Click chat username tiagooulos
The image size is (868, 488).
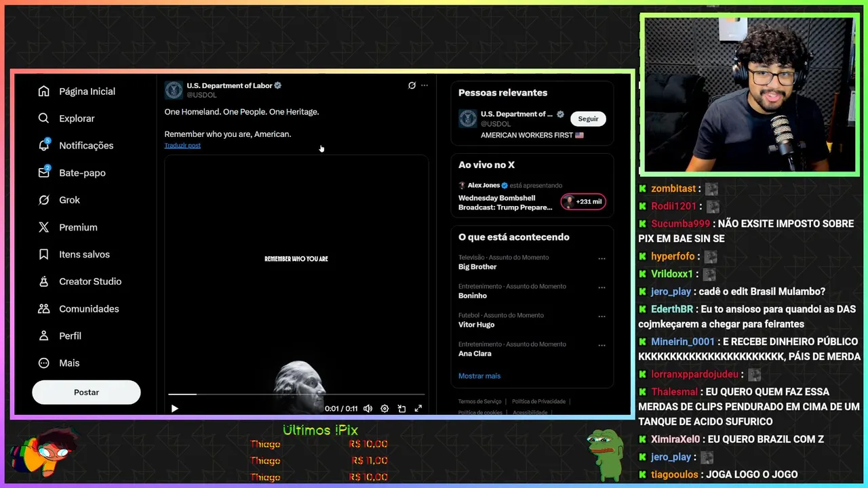pos(675,474)
